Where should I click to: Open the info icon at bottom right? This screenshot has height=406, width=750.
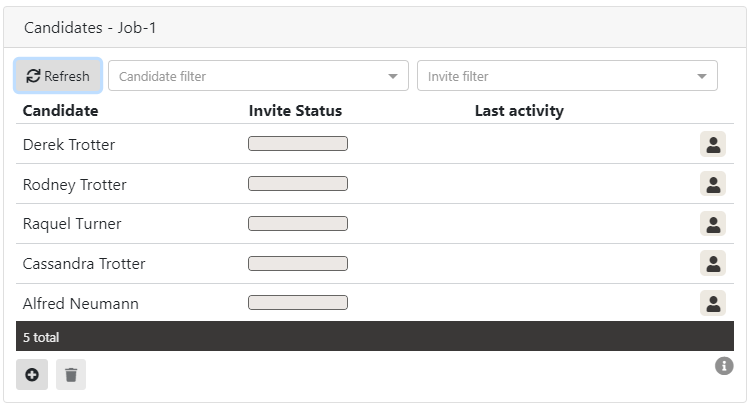pyautogui.click(x=724, y=366)
